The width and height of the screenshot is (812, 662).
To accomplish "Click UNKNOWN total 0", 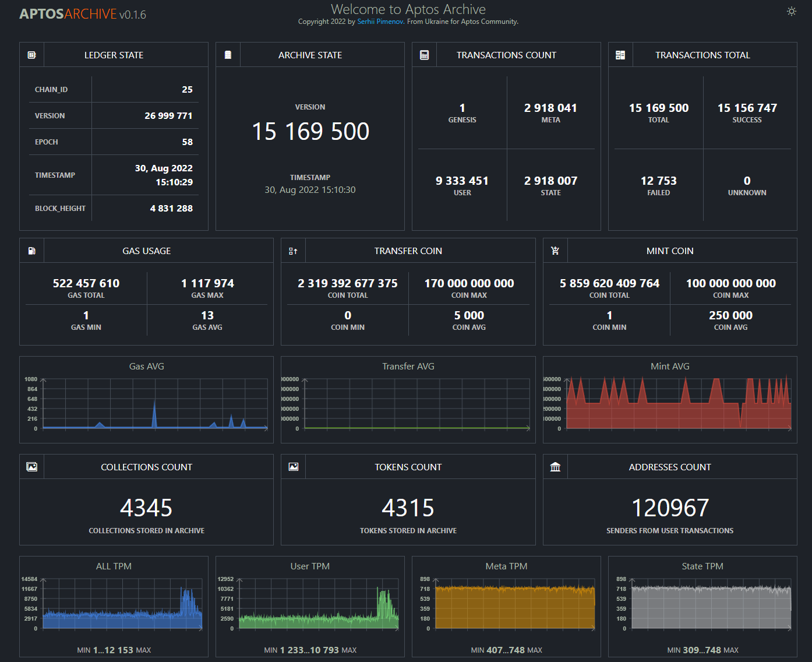I will click(747, 181).
